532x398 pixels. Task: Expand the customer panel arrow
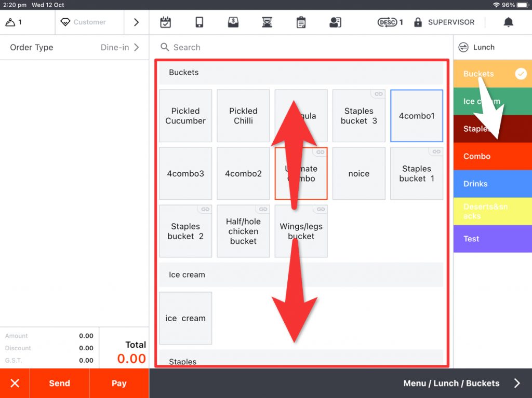pos(136,22)
